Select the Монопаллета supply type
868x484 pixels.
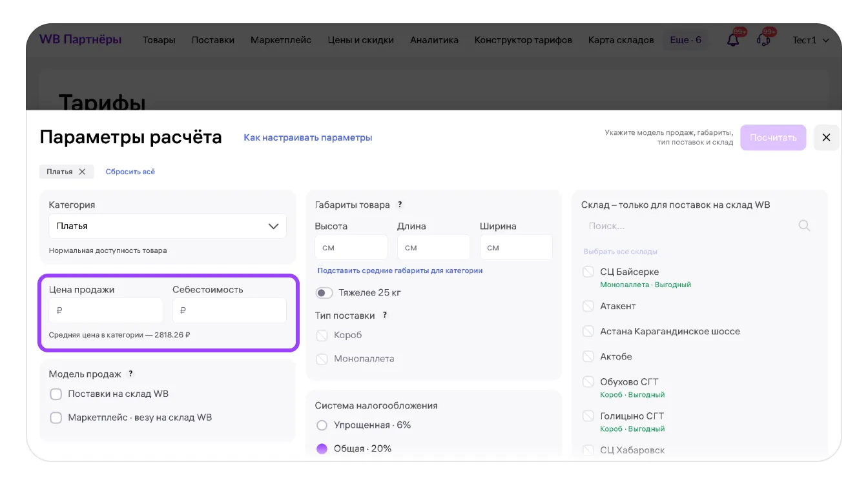[322, 359]
